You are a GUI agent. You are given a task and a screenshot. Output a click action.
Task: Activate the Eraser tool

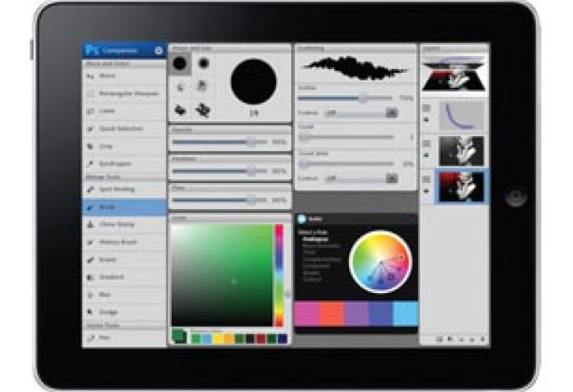point(124,260)
